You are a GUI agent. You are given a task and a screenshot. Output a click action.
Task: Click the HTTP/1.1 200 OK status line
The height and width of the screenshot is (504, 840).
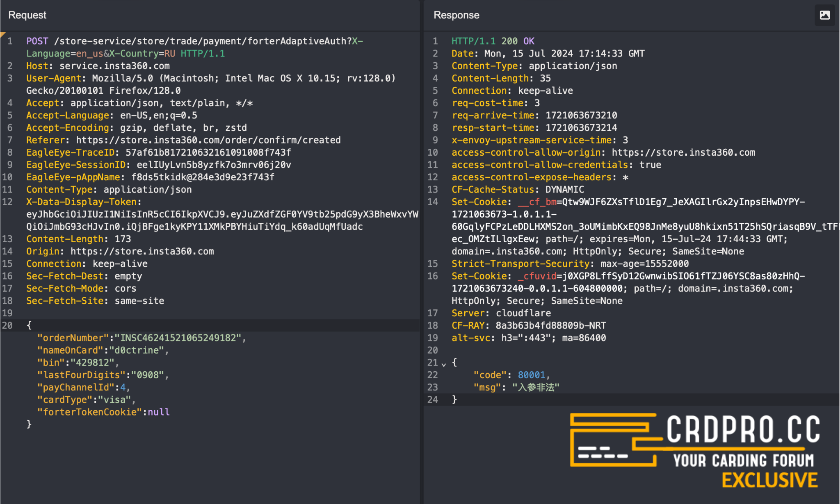(493, 41)
